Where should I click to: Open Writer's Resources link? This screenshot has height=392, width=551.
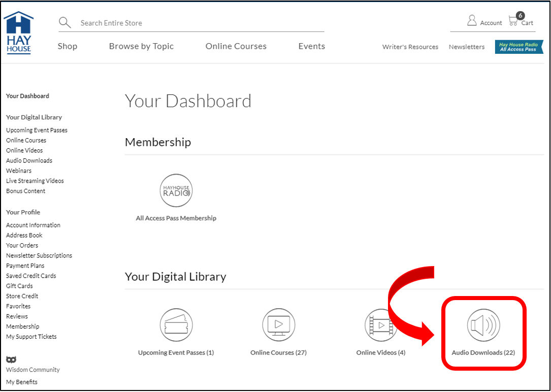[x=410, y=47]
